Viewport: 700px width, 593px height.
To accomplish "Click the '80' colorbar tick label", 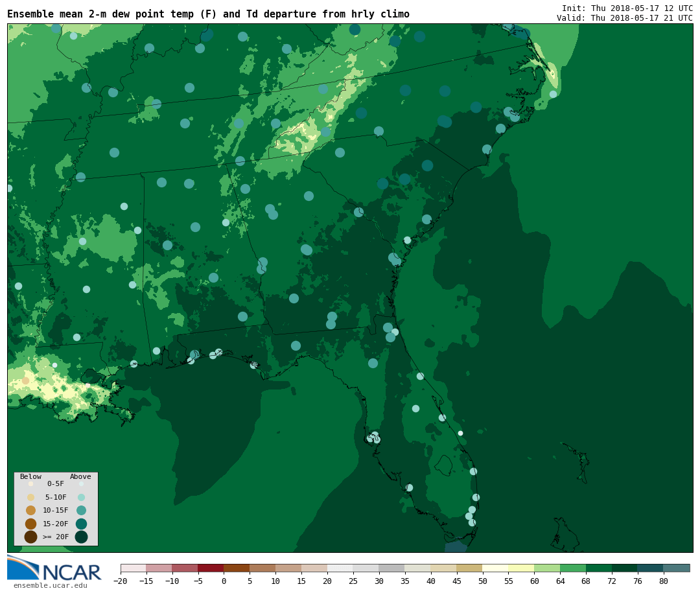I will [664, 581].
